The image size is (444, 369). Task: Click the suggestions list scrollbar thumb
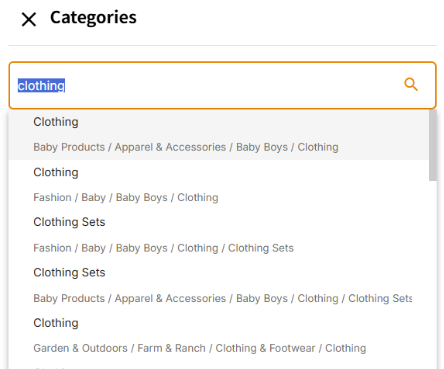(433, 145)
